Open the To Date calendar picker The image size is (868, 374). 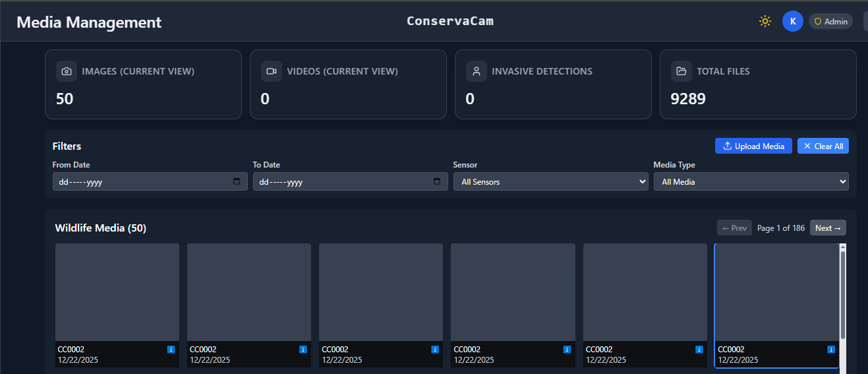(437, 181)
